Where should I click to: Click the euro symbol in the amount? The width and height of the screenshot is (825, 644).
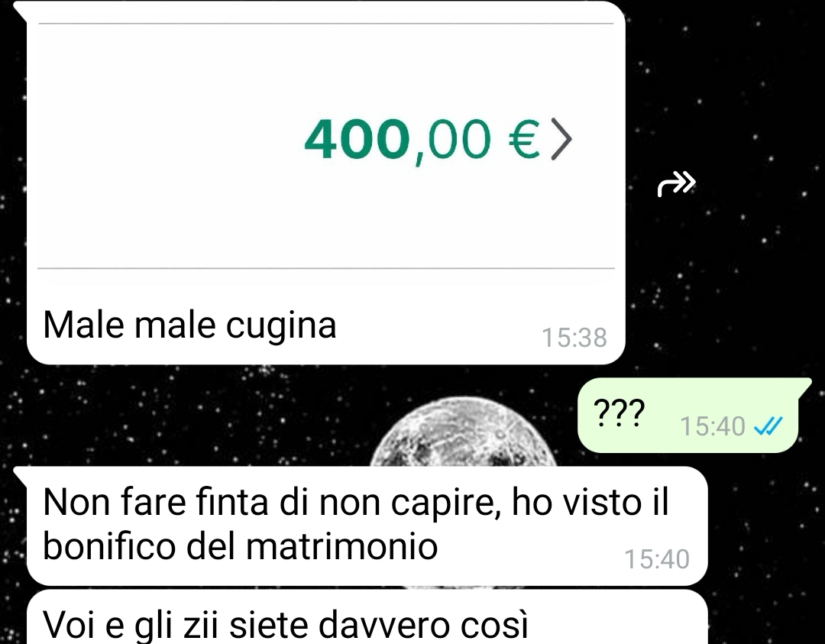[524, 140]
